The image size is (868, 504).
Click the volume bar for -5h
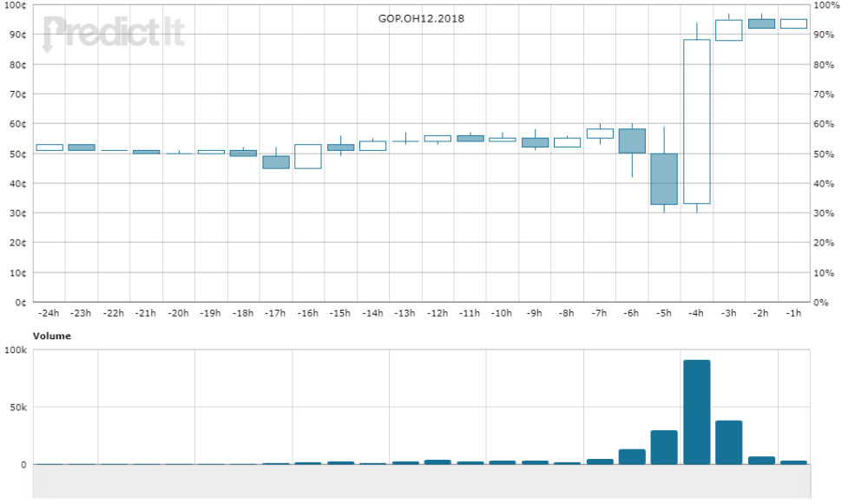(x=664, y=448)
